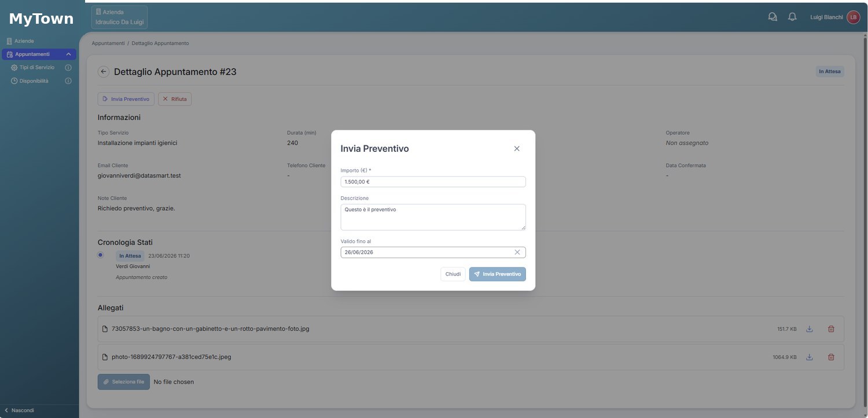Delete photo-1689924797767 attachment
This screenshot has height=418, width=868.
(831, 357)
